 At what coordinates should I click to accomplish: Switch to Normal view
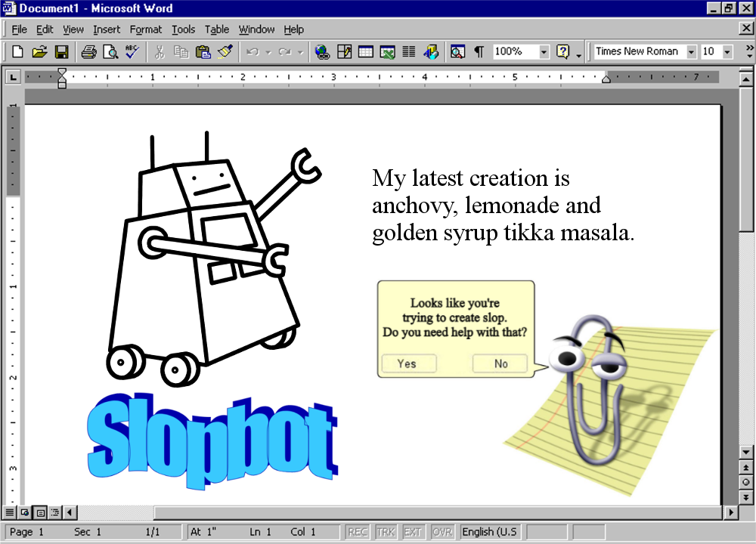(x=9, y=512)
